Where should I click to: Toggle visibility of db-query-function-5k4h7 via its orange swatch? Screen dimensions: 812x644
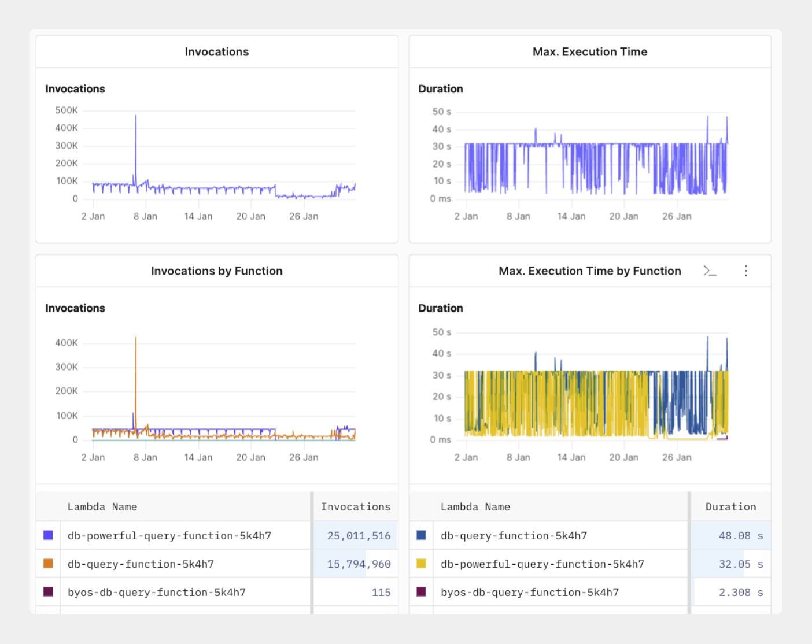point(48,564)
